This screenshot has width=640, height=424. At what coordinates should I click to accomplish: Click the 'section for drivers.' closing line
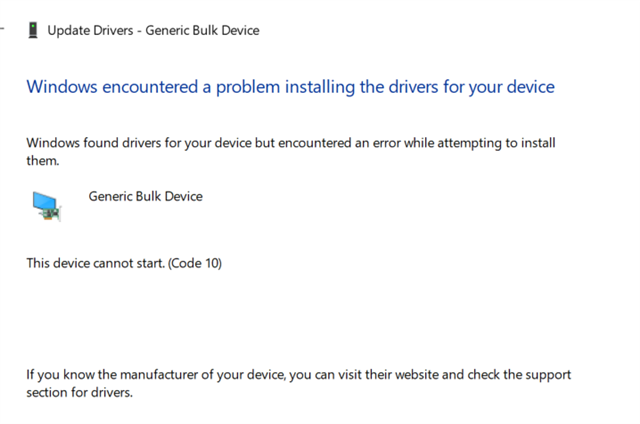(x=79, y=392)
